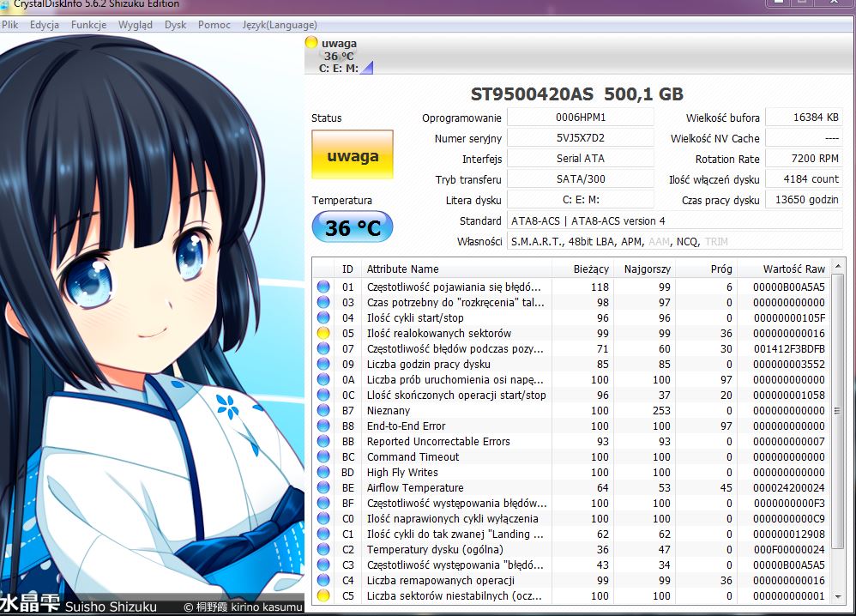Click the status icon for attribute BB
The image size is (856, 616).
323,441
